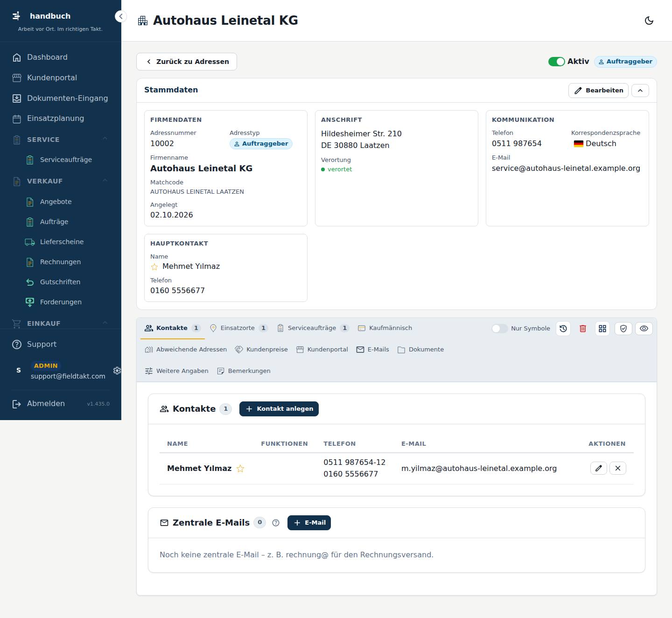Collapse the Stammdaten panel with chevron
Viewport: 672px width, 618px height.
(640, 91)
